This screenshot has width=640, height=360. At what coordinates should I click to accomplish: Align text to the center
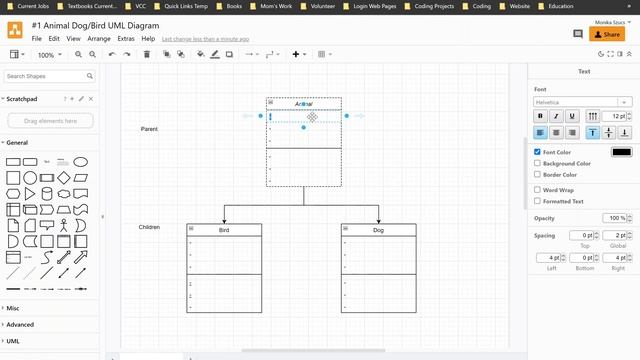coord(556,132)
